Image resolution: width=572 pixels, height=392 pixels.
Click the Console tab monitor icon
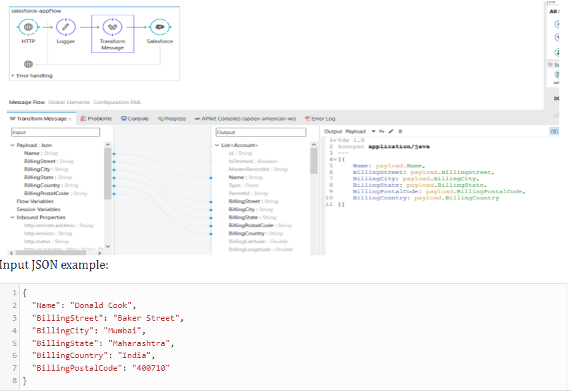pyautogui.click(x=123, y=119)
